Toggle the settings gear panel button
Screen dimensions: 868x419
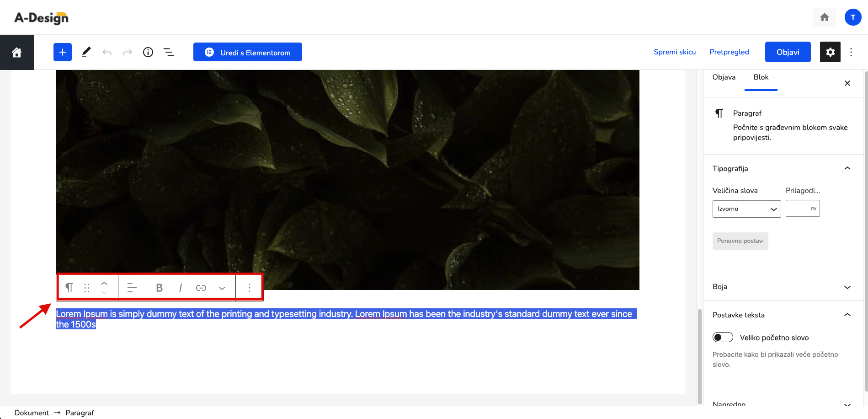(x=830, y=52)
